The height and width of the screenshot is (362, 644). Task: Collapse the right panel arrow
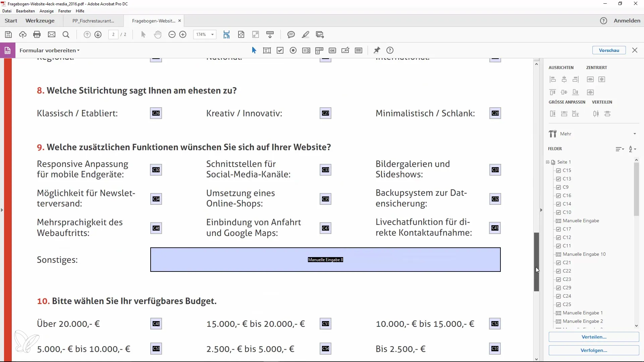541,210
